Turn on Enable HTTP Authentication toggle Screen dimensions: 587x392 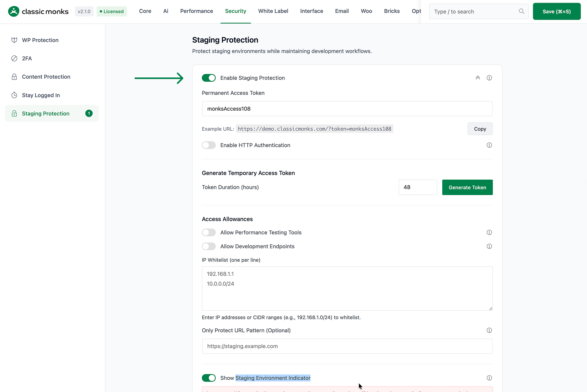(x=209, y=145)
